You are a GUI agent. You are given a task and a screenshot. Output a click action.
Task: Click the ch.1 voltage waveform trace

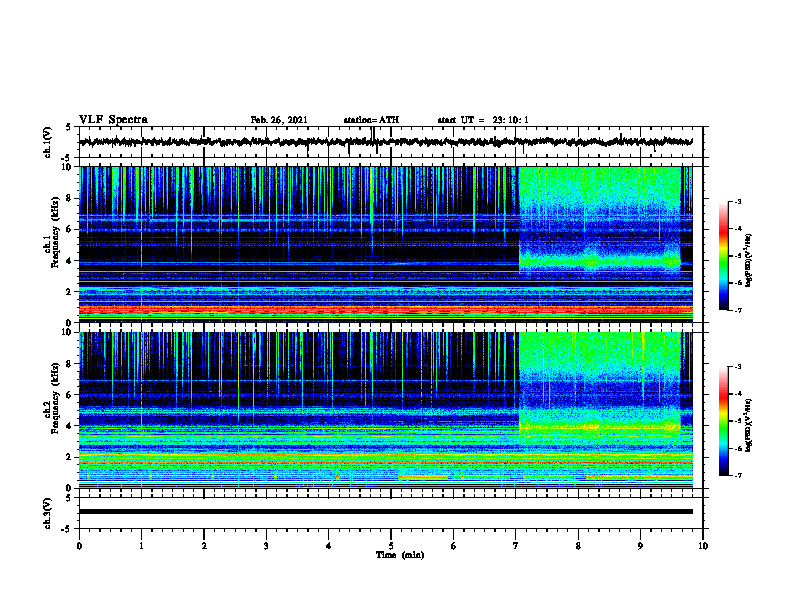click(385, 142)
